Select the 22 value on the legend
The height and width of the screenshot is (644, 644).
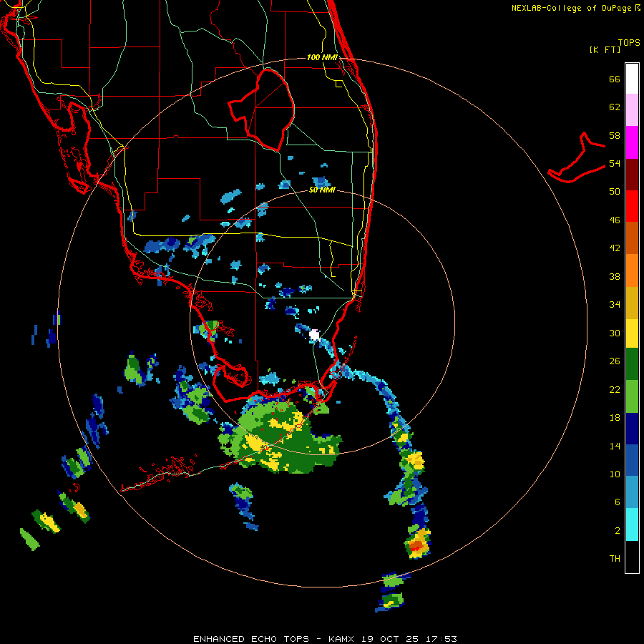[x=615, y=390]
